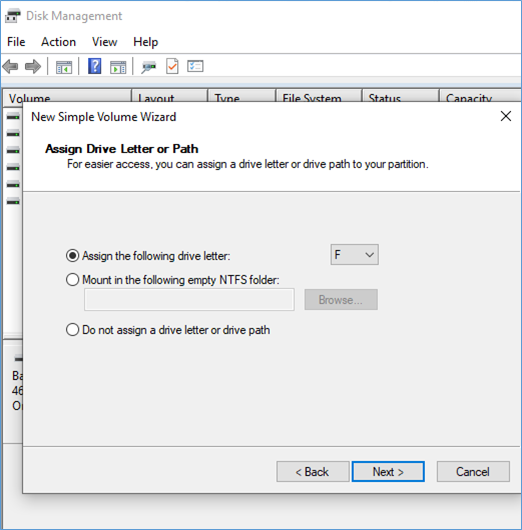Viewport: 522px width, 530px height.
Task: Click the Forward arrow toolbar icon
Action: coord(33,67)
